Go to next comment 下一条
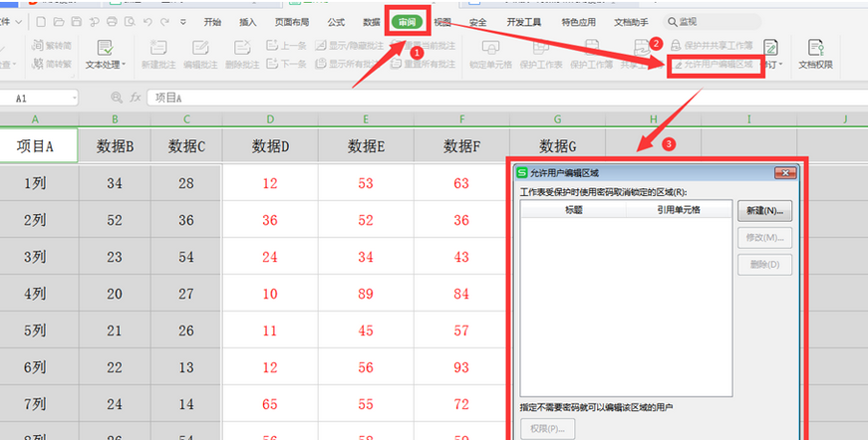The width and height of the screenshot is (868, 440). tap(287, 64)
